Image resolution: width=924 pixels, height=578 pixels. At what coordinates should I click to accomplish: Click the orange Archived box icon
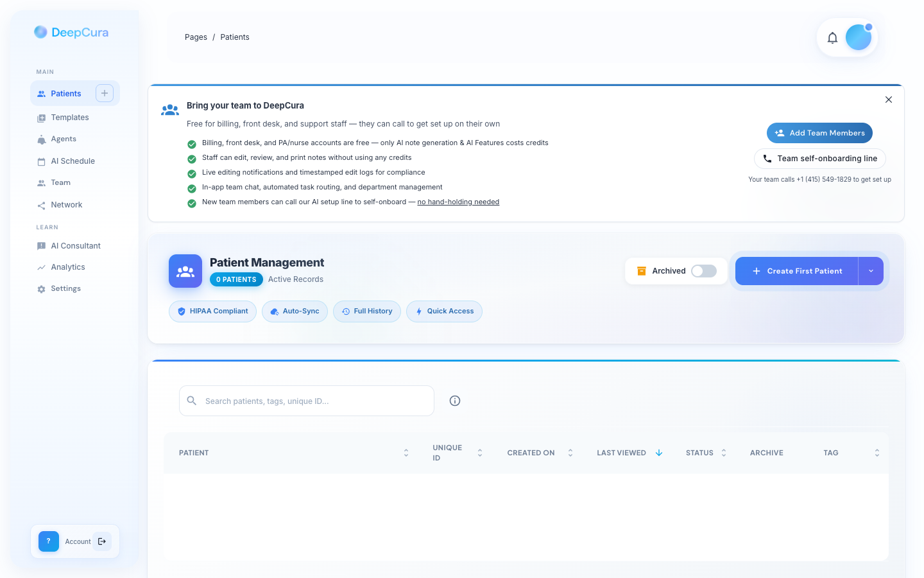[x=641, y=271]
